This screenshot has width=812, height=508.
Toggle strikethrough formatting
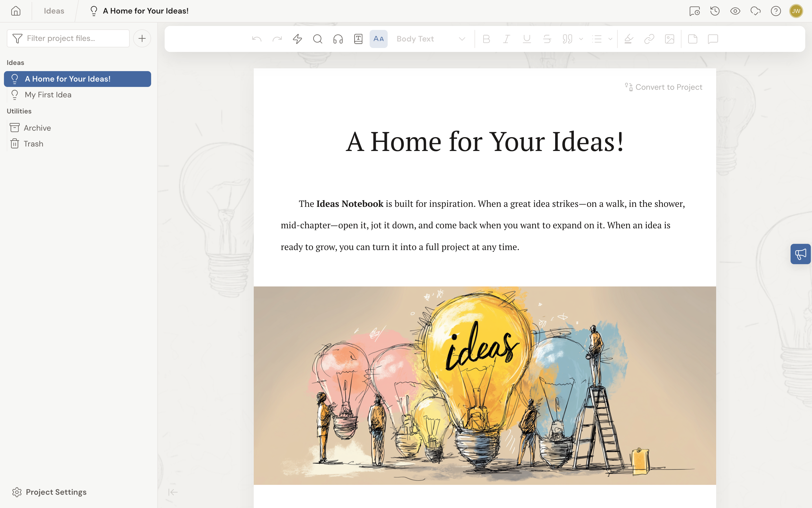(x=547, y=39)
